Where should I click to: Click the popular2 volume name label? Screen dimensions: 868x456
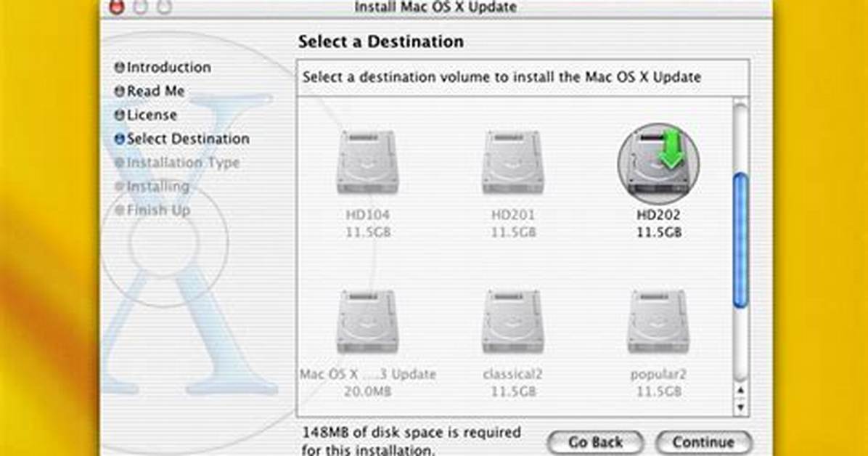(658, 374)
